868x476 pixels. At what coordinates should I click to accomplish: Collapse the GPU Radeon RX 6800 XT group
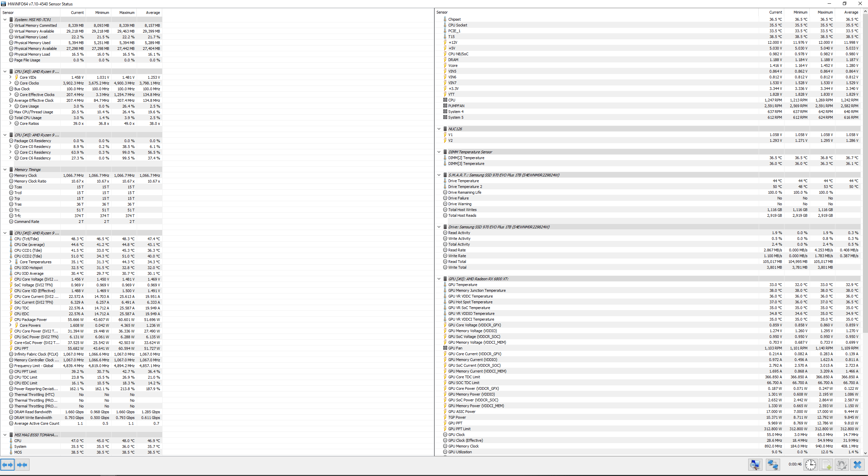439,279
